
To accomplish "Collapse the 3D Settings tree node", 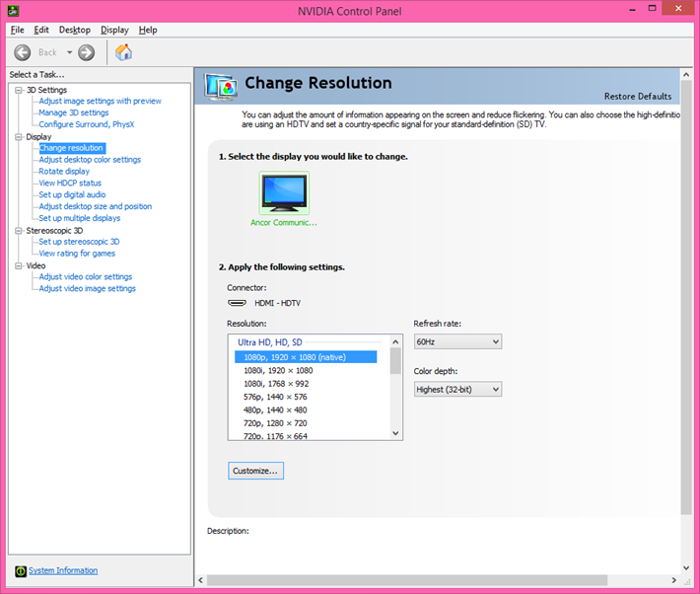I will click(x=19, y=90).
